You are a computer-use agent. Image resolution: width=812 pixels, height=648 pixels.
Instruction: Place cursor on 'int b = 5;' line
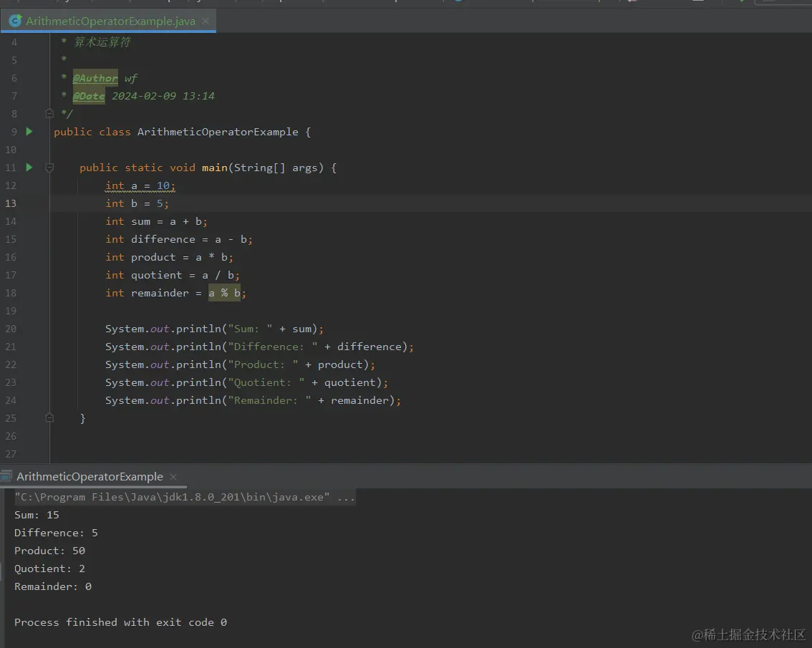click(x=137, y=203)
